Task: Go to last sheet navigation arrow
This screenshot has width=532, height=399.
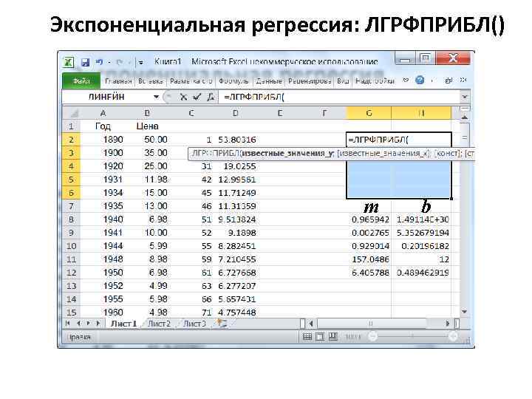Action: tap(98, 324)
